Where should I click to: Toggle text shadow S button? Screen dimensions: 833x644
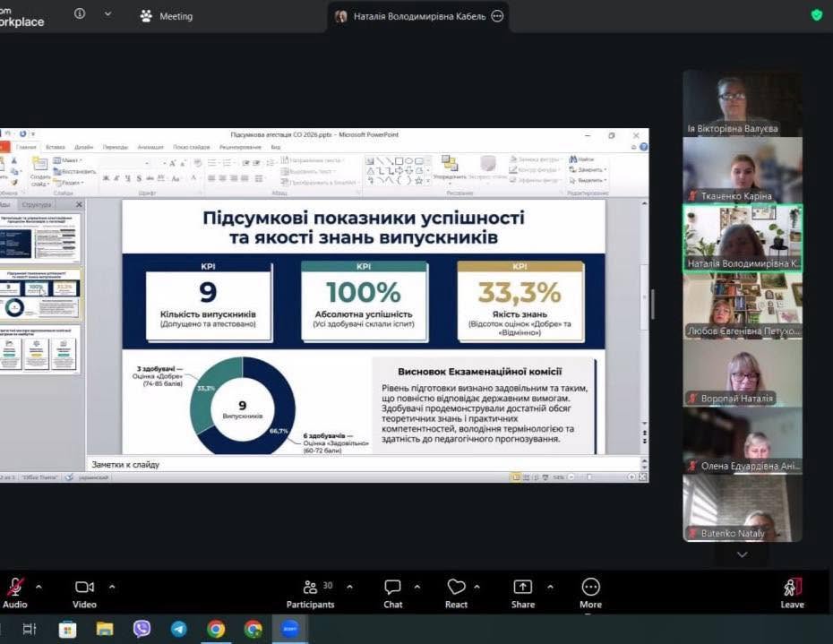139,178
